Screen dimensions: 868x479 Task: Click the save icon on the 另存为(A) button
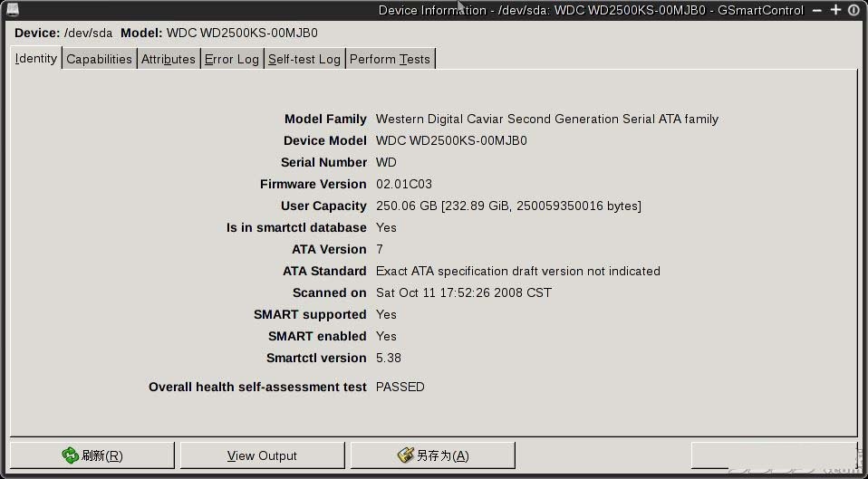pyautogui.click(x=406, y=455)
